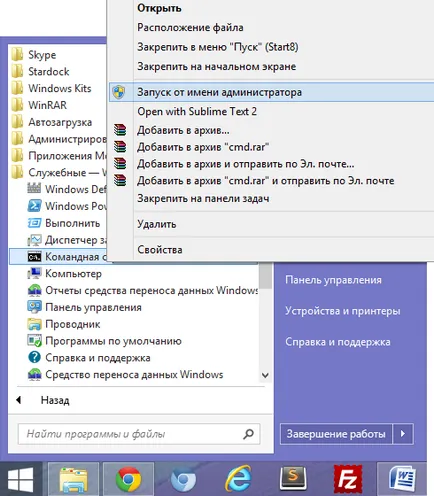The width and height of the screenshot is (434, 496).
Task: Click the Проводник explorer icon
Action: click(34, 324)
